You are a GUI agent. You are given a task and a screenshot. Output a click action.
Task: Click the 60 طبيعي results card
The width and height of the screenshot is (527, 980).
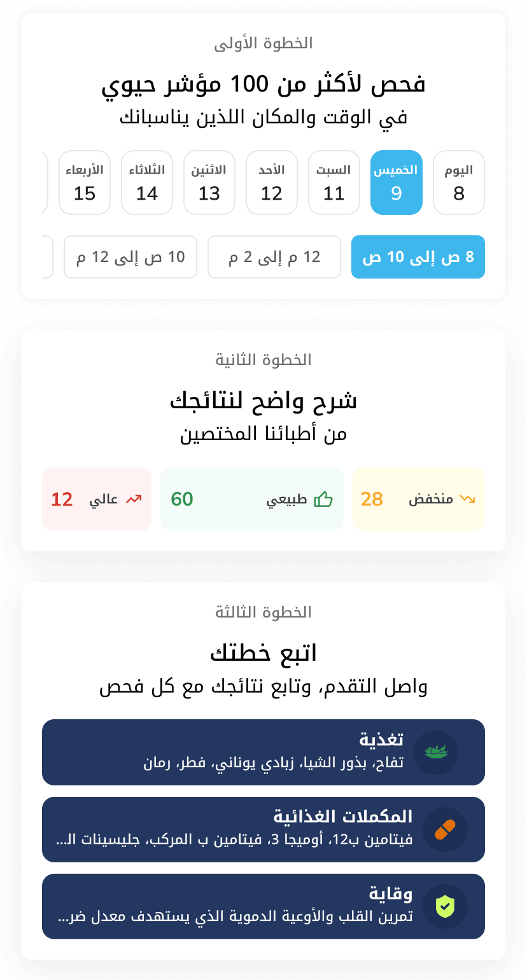coord(252,499)
